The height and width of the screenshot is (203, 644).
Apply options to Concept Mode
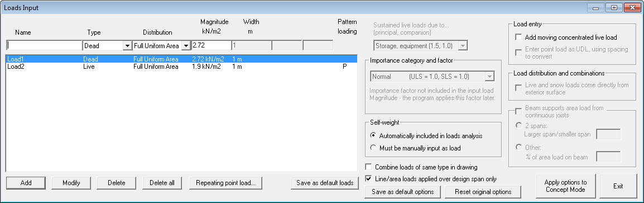pyautogui.click(x=565, y=186)
